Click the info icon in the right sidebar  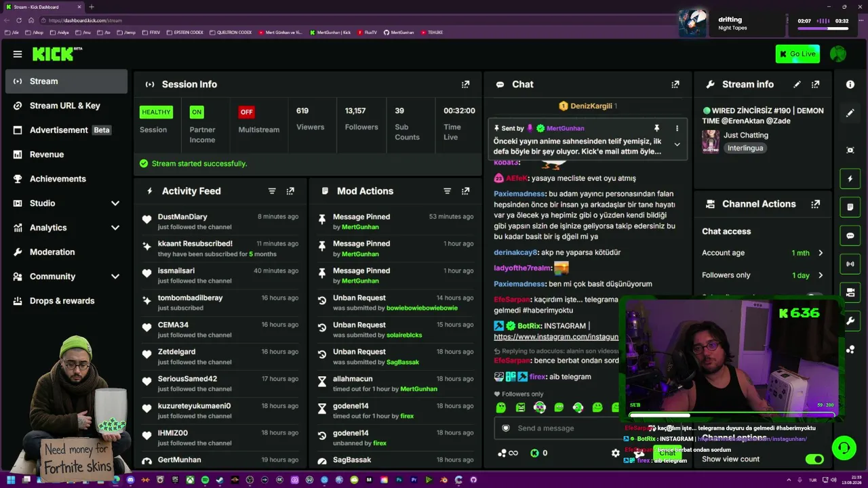click(x=850, y=84)
